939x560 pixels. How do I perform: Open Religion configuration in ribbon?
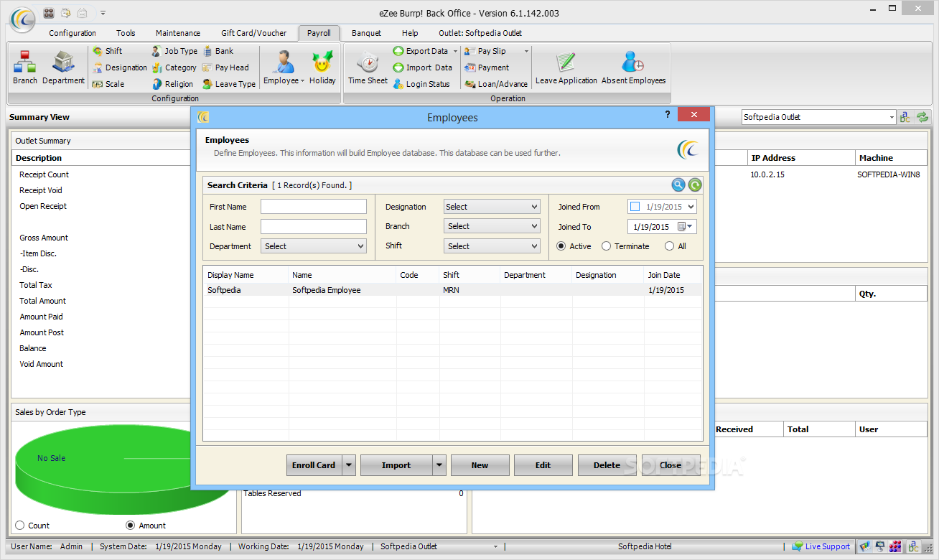pyautogui.click(x=172, y=84)
